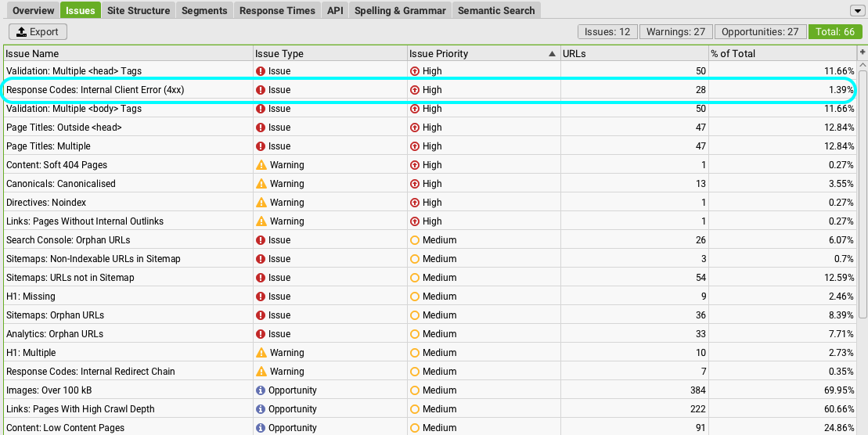
Task: Select 'Page Titles: Multiple' issue name
Action: point(49,146)
